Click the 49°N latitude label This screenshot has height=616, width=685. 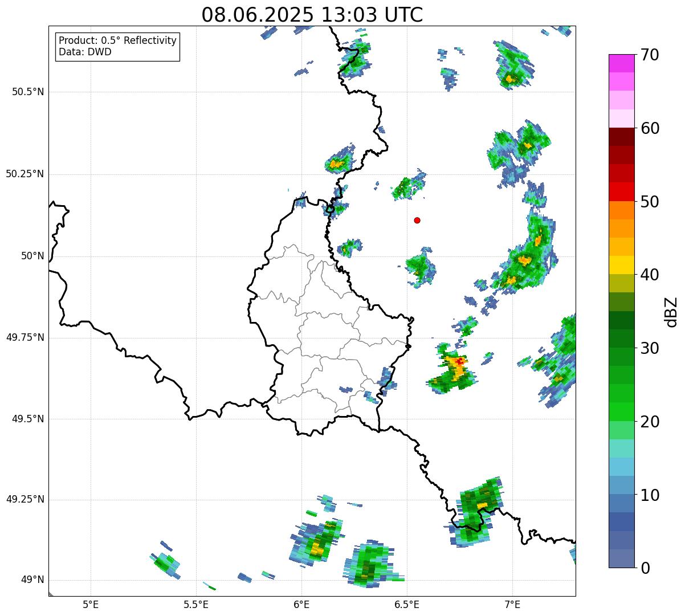[x=33, y=580]
